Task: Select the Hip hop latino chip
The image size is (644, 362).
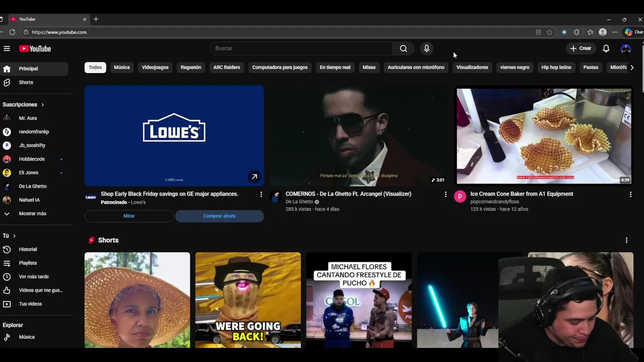Action: coord(556,67)
